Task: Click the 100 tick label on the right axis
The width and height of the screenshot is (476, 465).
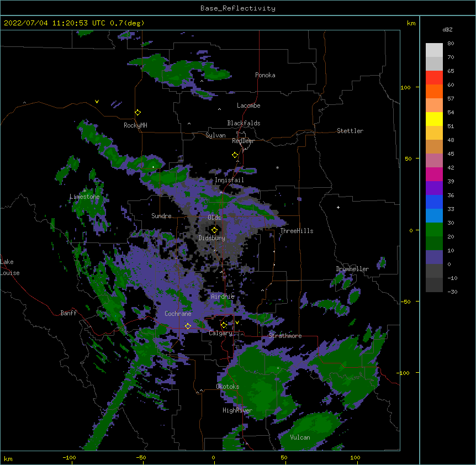Action: click(405, 87)
